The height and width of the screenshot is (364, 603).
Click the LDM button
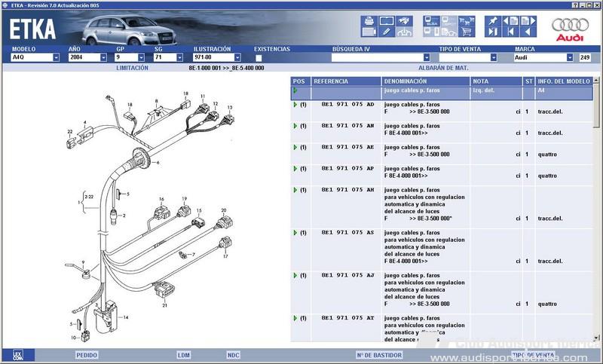tap(183, 355)
